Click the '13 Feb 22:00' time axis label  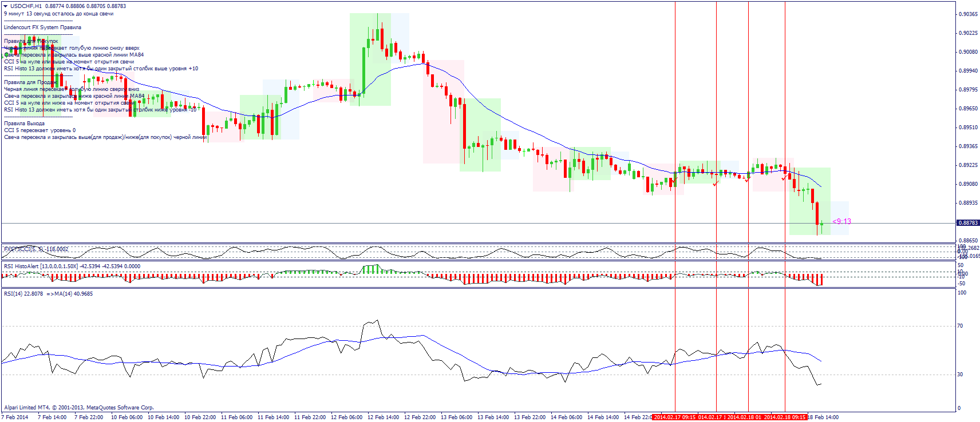tap(529, 417)
